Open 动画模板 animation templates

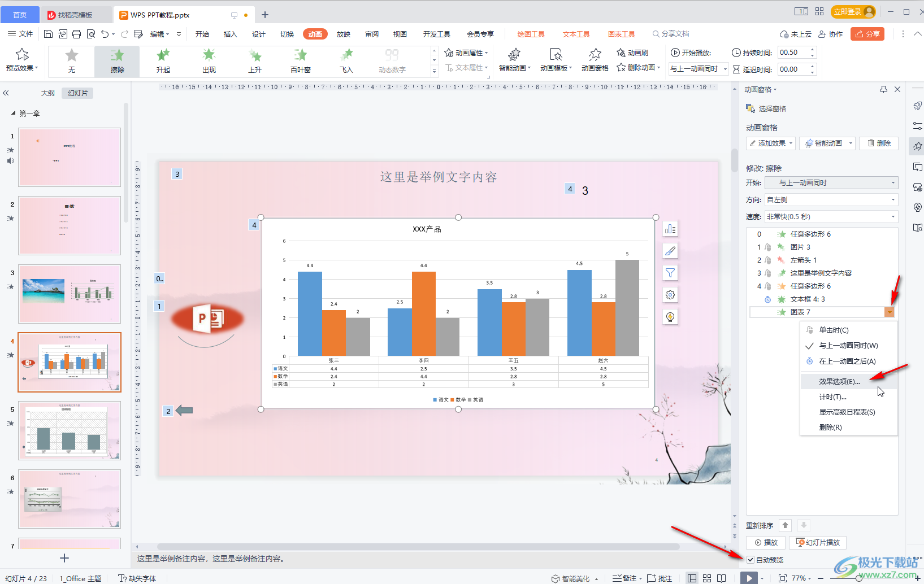click(x=556, y=60)
